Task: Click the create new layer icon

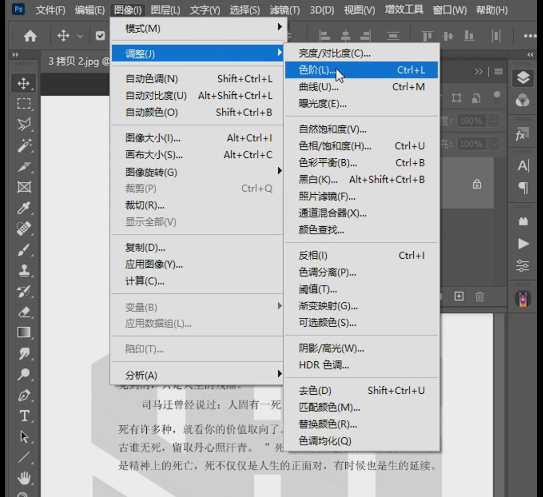Action: 459,296
